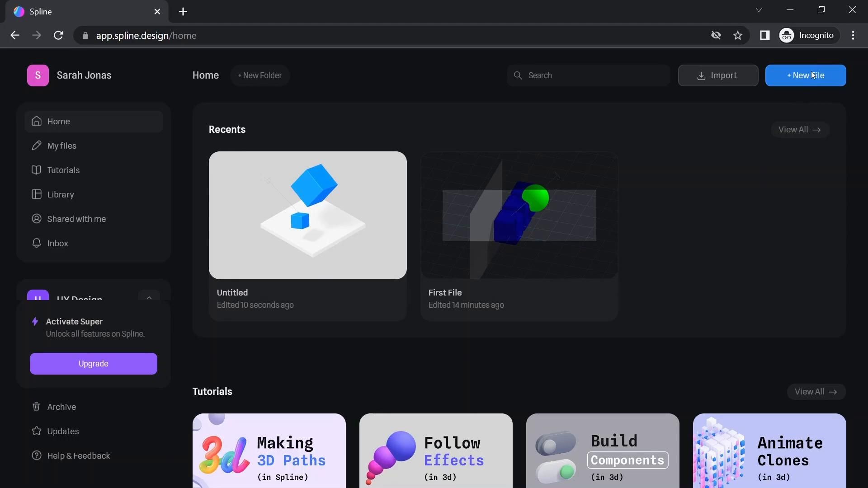Close the Spline tab
868x488 pixels.
[x=157, y=12]
